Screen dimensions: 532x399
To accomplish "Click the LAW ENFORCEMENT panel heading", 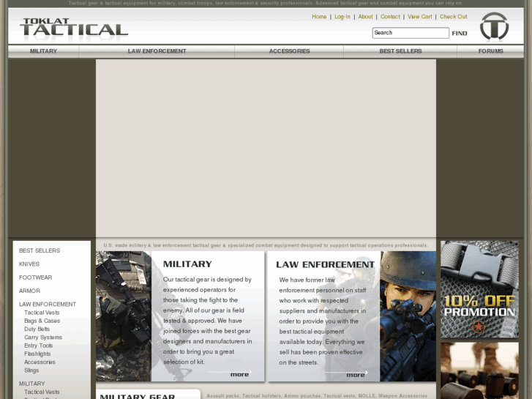I will click(325, 264).
